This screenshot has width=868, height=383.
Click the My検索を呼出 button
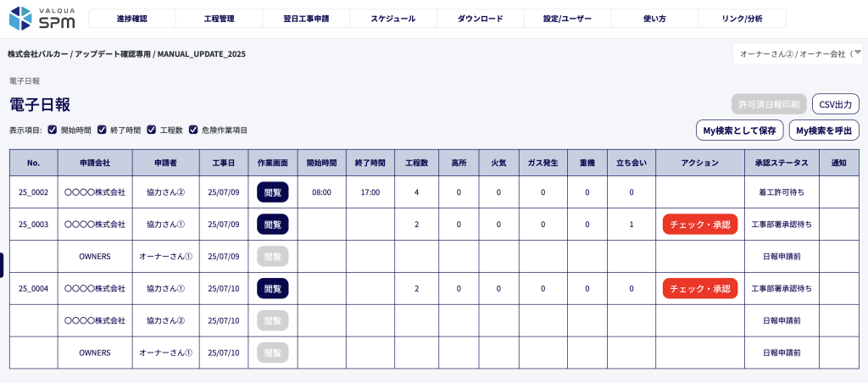point(824,130)
